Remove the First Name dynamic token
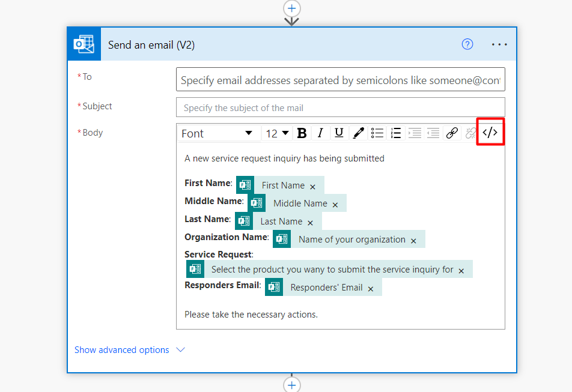This screenshot has width=572, height=392. click(x=313, y=187)
